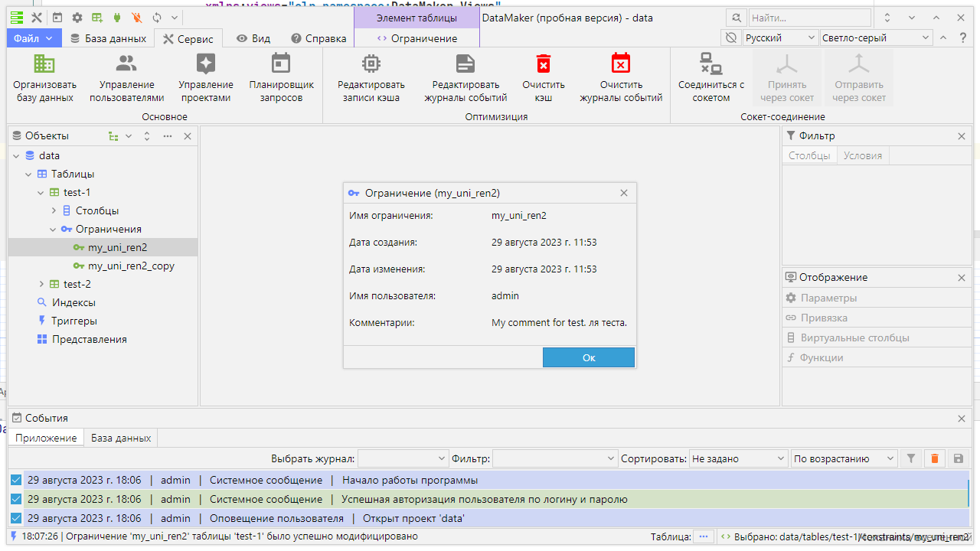Open the Светло-серый theme dropdown
This screenshot has height=551, width=980.
click(876, 37)
